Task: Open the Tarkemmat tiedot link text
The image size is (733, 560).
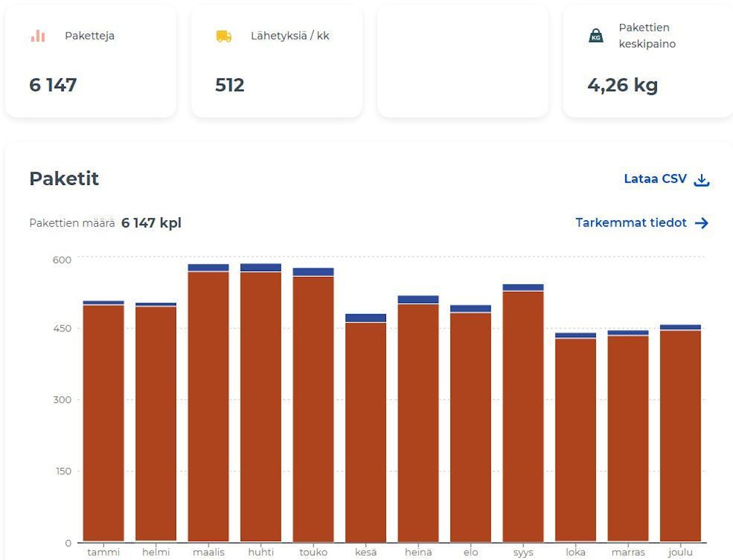Action: (x=631, y=223)
